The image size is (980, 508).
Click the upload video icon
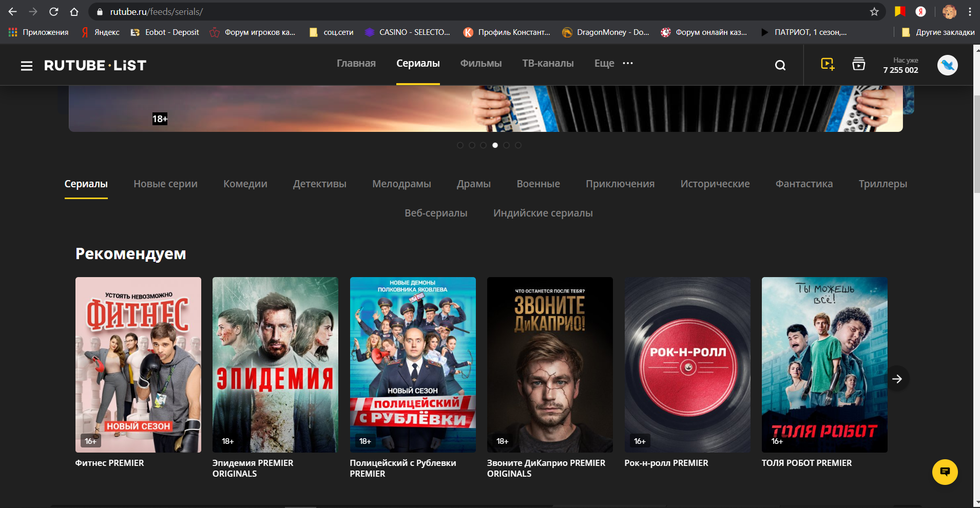point(828,64)
